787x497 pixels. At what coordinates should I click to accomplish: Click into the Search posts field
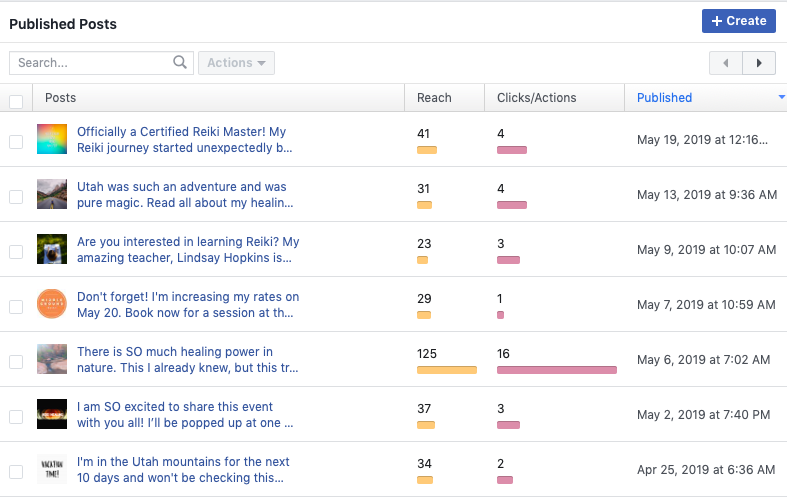[x=92, y=63]
